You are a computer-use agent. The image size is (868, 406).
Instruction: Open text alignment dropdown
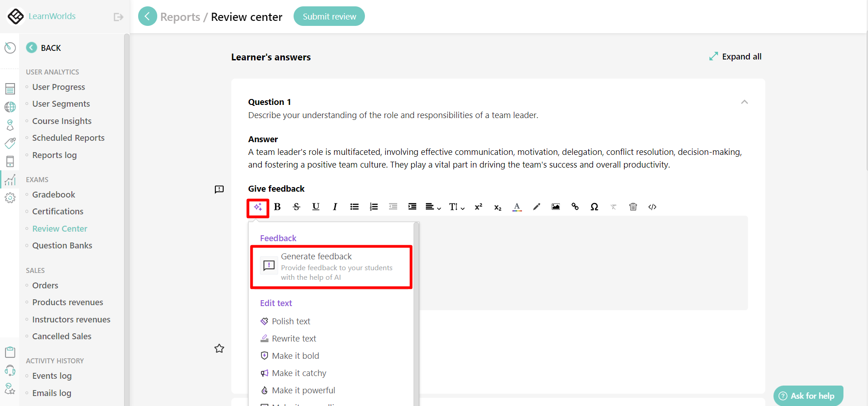433,207
